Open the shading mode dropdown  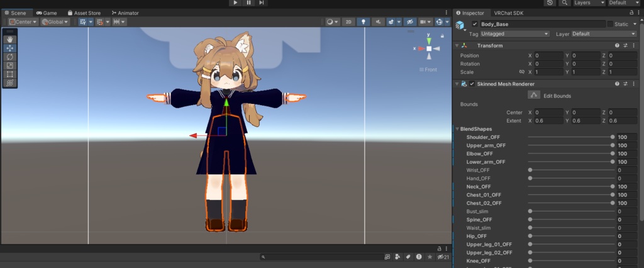(332, 22)
